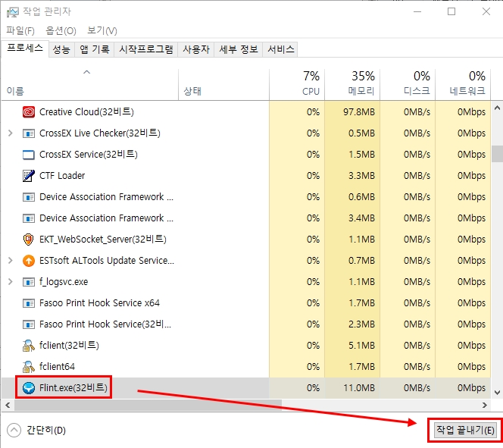Maximize the Task Manager window
The image size is (503, 448).
click(451, 12)
